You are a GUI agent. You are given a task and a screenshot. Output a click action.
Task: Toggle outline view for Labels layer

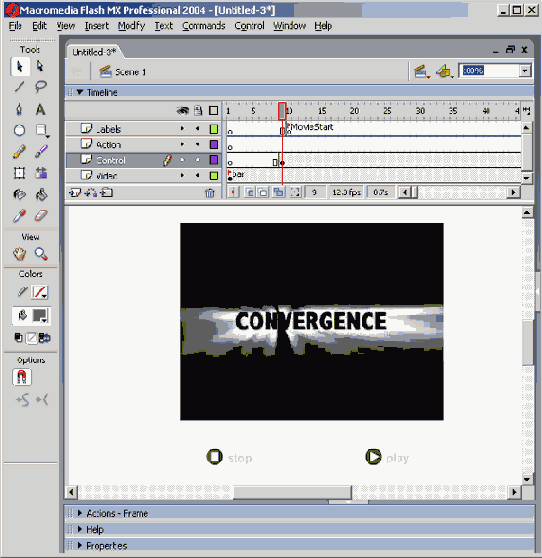[214, 129]
